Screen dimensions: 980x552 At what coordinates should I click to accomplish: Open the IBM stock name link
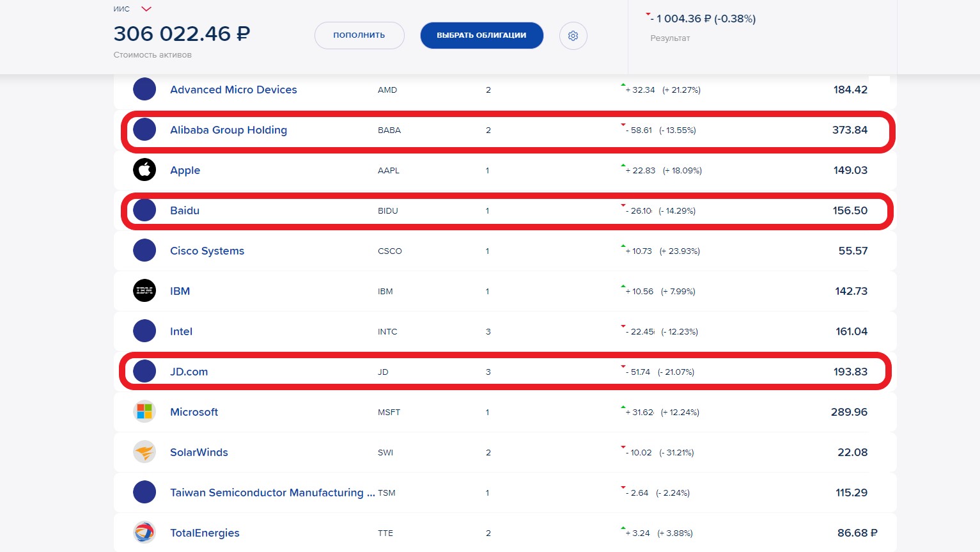[x=180, y=291]
